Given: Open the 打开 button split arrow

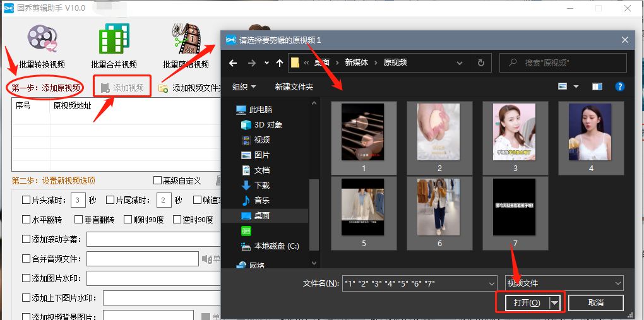Looking at the screenshot, I should pyautogui.click(x=555, y=303).
